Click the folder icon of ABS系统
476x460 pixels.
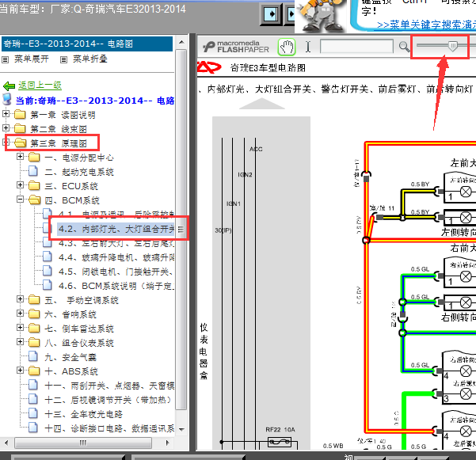click(x=34, y=371)
